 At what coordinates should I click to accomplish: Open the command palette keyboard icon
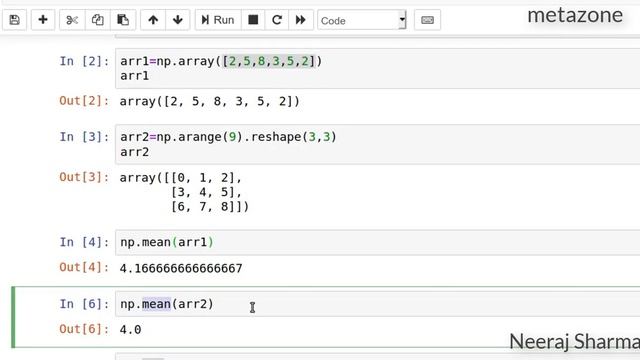427,20
